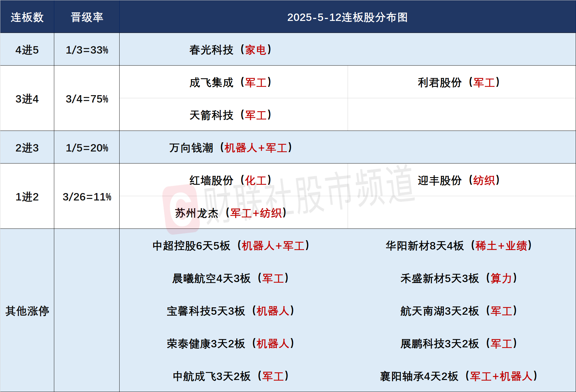Click the 春光科技（家电）entry

coord(231,50)
